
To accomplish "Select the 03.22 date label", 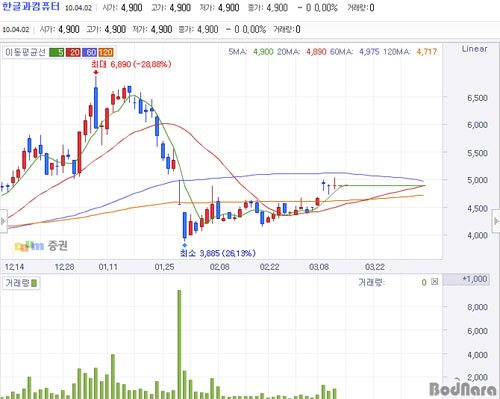I will [x=375, y=267].
